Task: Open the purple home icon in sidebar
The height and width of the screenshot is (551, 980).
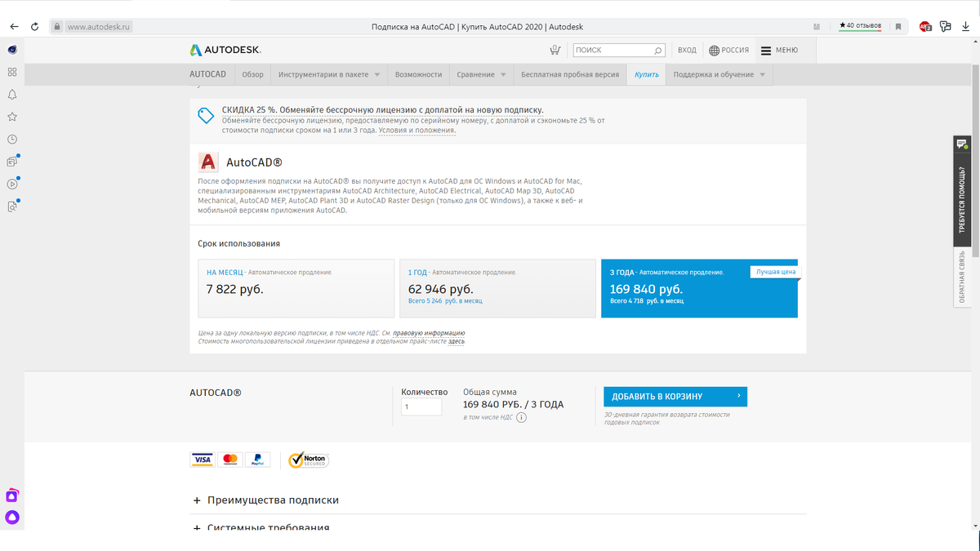Action: (12, 495)
